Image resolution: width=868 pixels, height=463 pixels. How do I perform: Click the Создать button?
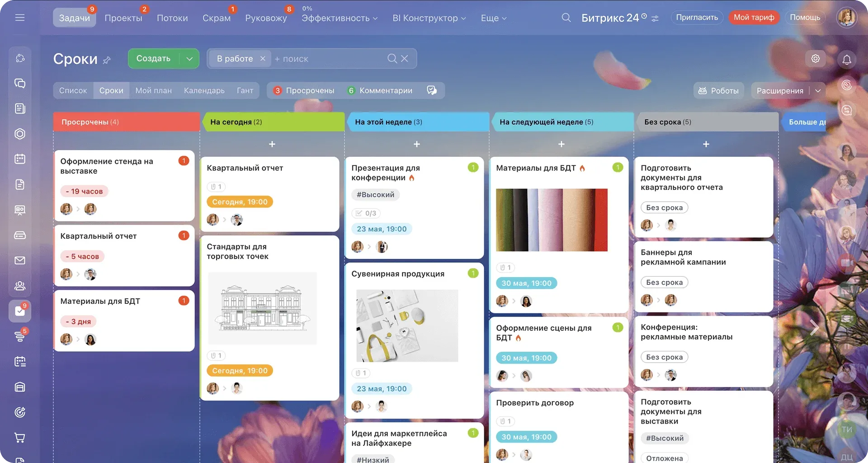coord(154,59)
